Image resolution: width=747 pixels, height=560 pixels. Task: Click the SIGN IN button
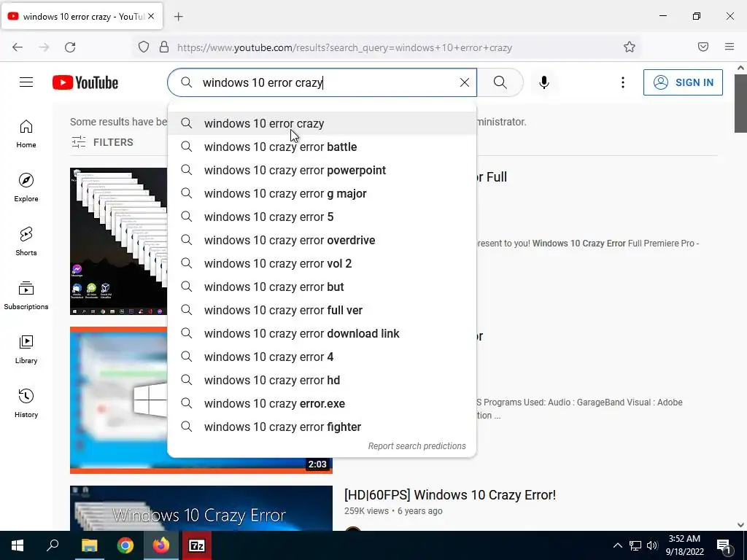683,82
